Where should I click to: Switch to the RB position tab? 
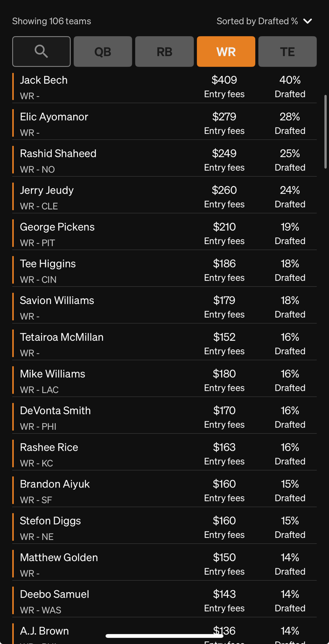tap(164, 51)
